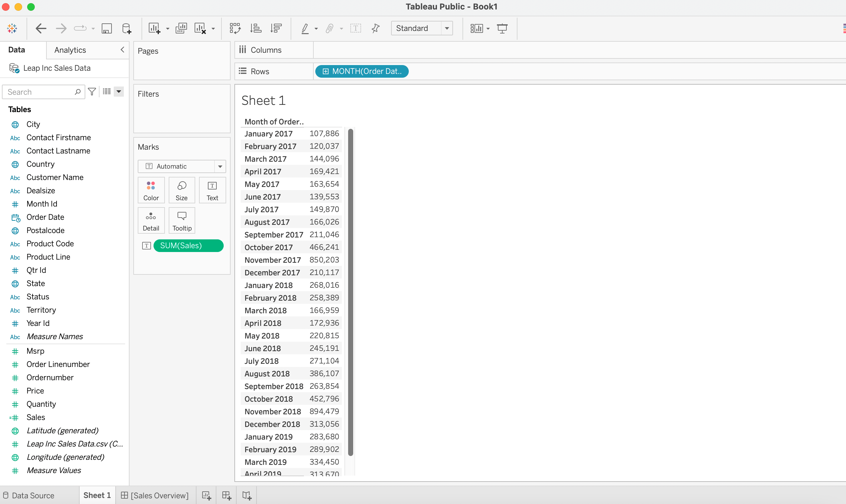846x504 pixels.
Task: Open the Color marks card
Action: [151, 190]
